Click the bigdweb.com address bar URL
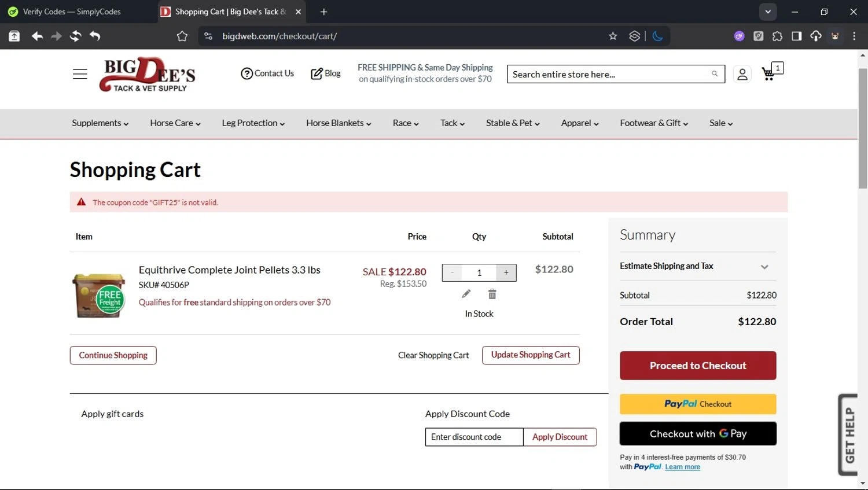868x490 pixels. pyautogui.click(x=279, y=36)
